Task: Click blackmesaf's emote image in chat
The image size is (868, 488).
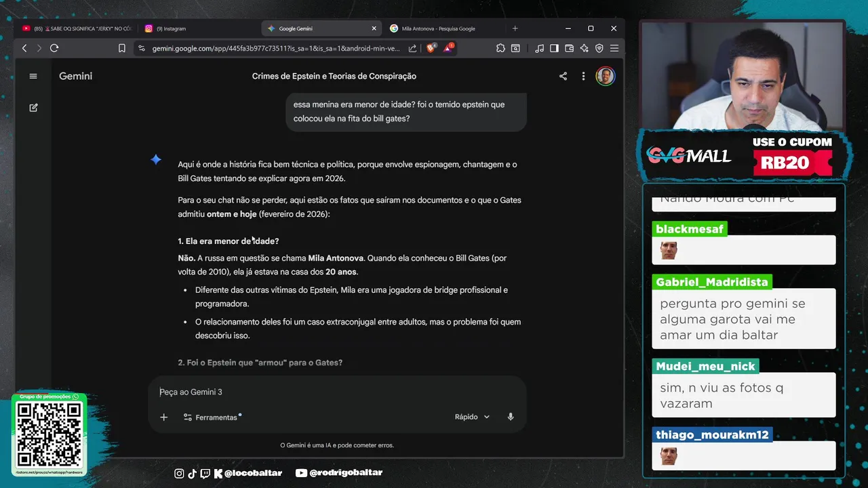Action: click(x=669, y=251)
